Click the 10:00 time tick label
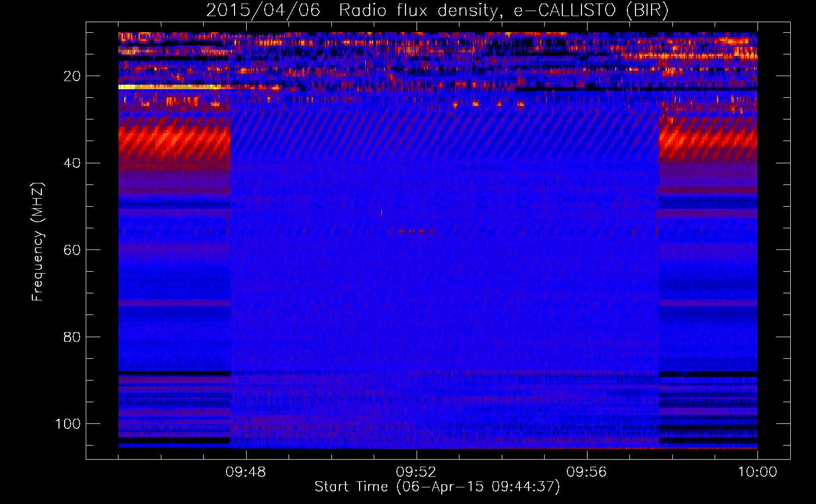 pos(757,472)
